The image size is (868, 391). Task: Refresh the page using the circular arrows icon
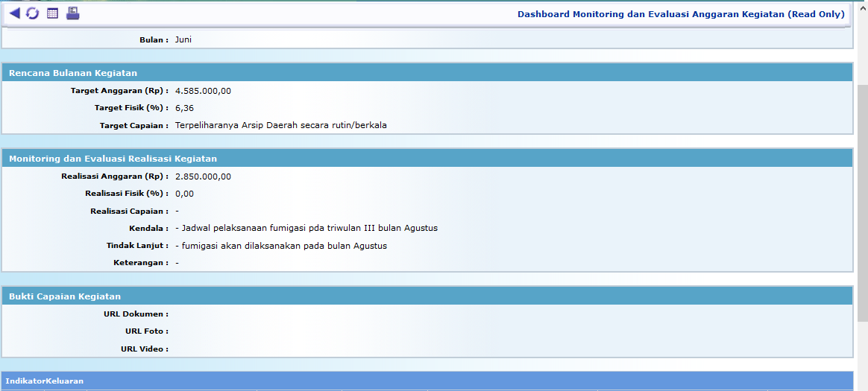point(33,13)
